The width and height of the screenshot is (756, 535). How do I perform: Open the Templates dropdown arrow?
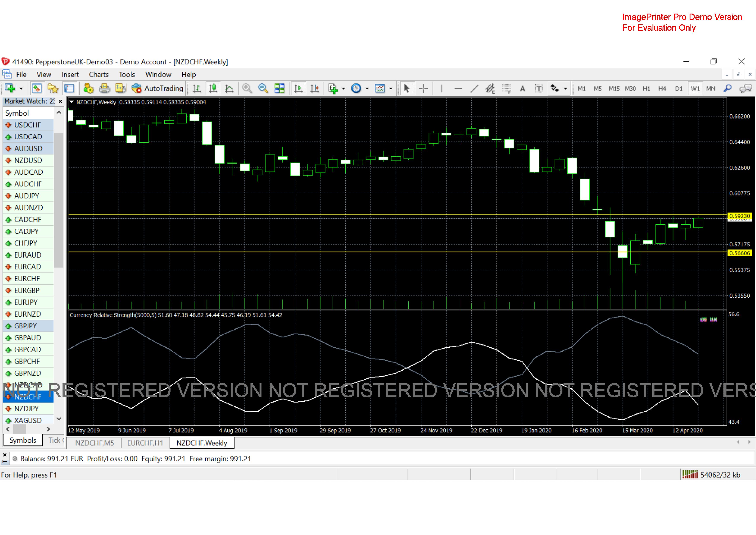tap(391, 89)
